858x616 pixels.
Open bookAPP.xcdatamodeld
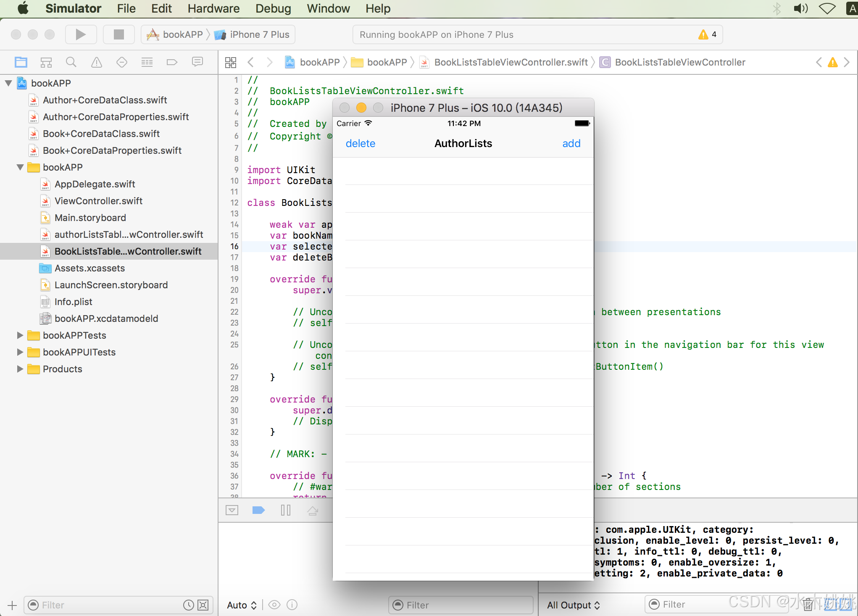click(x=106, y=319)
